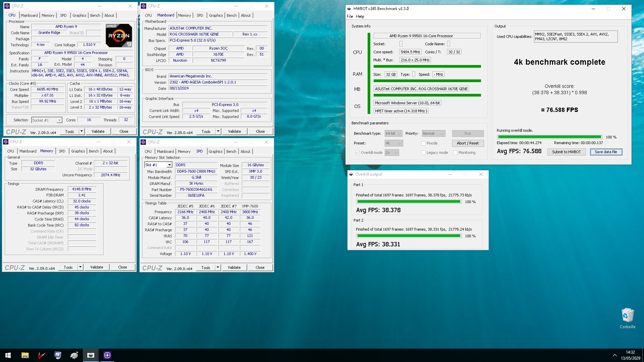Click Tools button in Memory CPU-Z window
Viewport: 644px width, 362px height.
68,267
